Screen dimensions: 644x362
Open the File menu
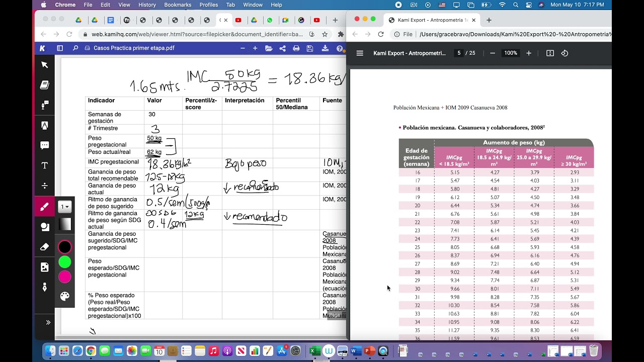tap(88, 5)
